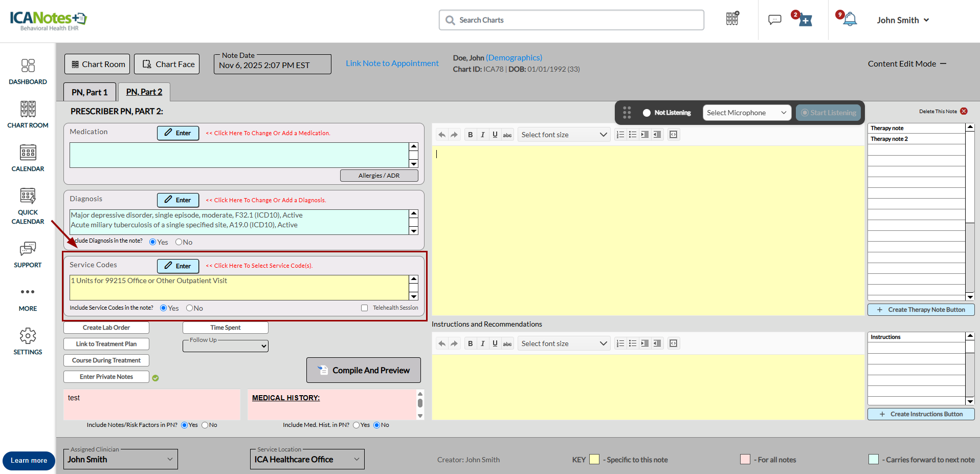Select Yes for Include Med. Hist. in PN
Image resolution: width=980 pixels, height=474 pixels.
point(356,425)
